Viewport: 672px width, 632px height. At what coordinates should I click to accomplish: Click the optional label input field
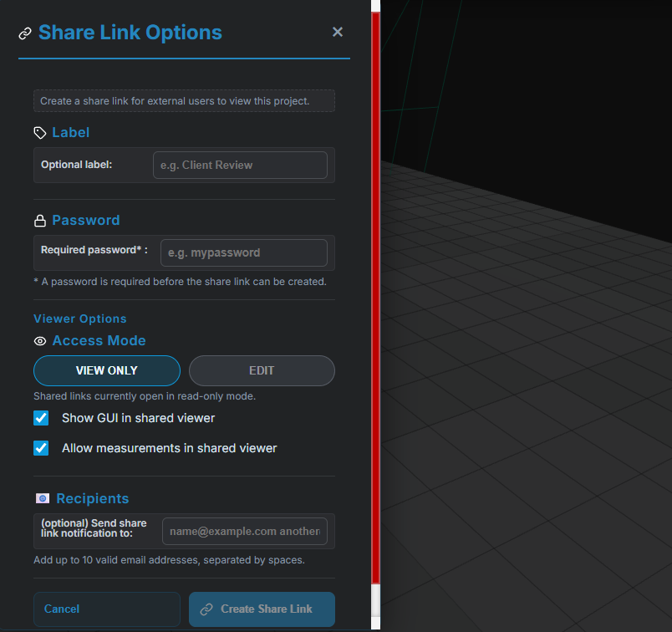point(240,165)
